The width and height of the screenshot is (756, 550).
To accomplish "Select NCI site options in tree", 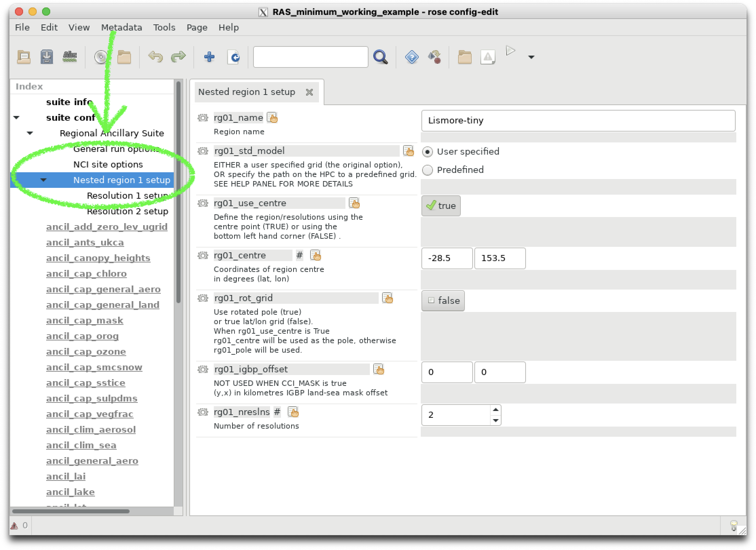I will [108, 164].
